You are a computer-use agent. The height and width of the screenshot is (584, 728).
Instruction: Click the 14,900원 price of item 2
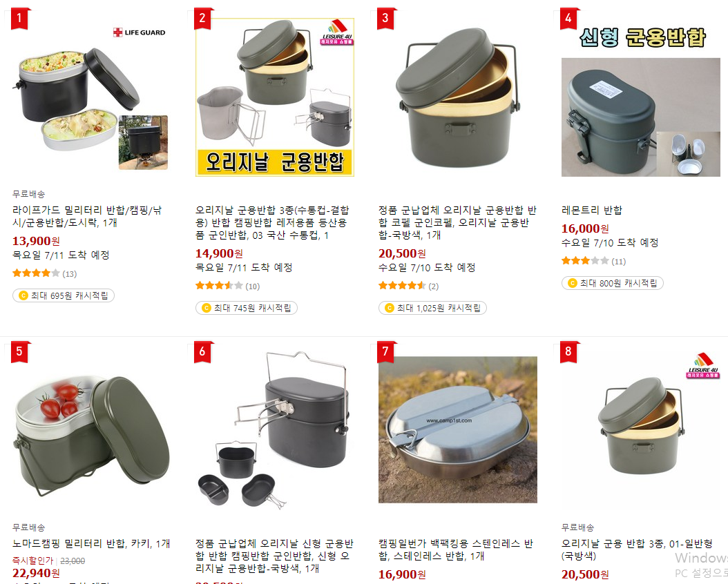coord(219,253)
